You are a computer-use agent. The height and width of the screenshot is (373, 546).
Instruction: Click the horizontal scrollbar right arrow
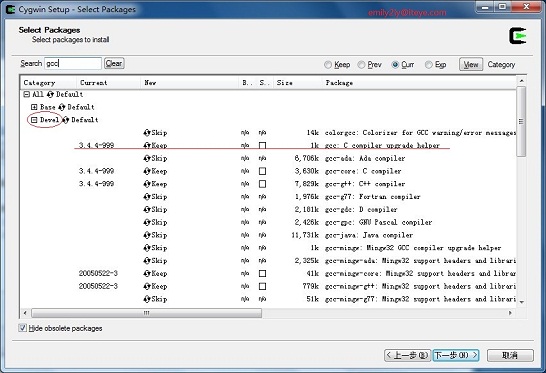[510, 313]
